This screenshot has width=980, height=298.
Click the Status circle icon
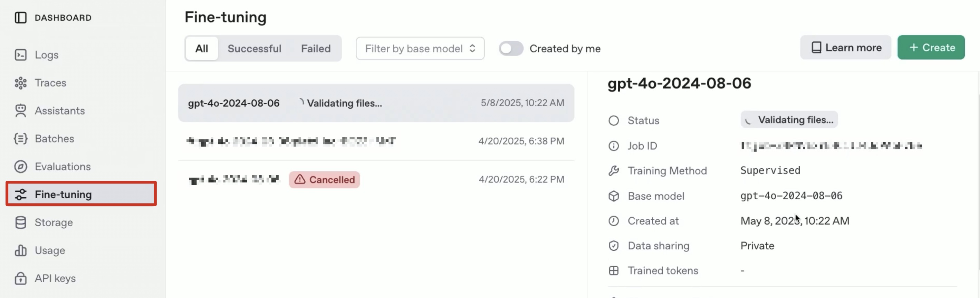tap(614, 120)
